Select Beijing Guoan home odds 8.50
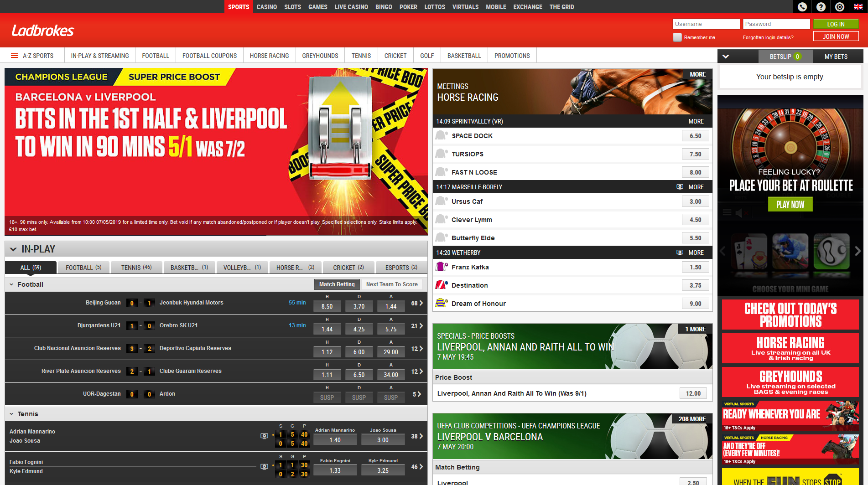 327,306
